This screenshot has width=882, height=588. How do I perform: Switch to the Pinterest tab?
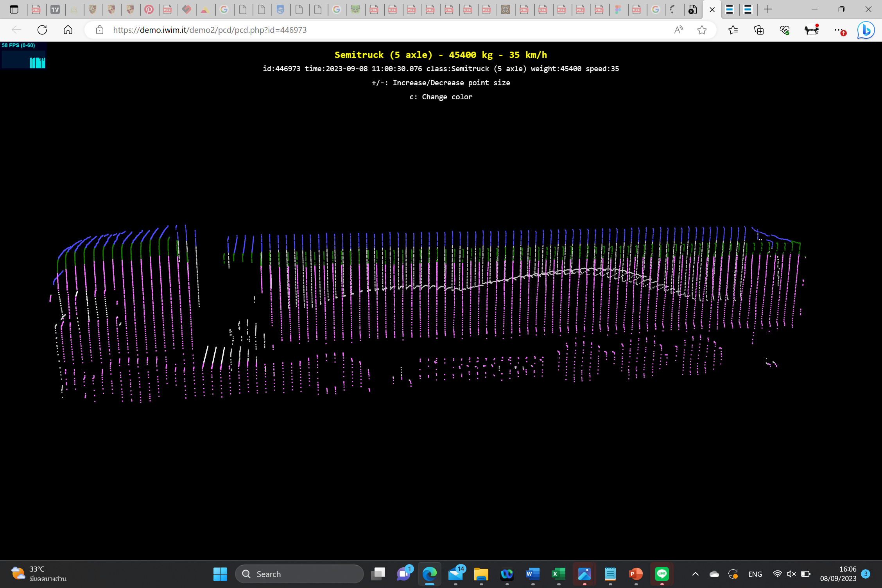(149, 9)
